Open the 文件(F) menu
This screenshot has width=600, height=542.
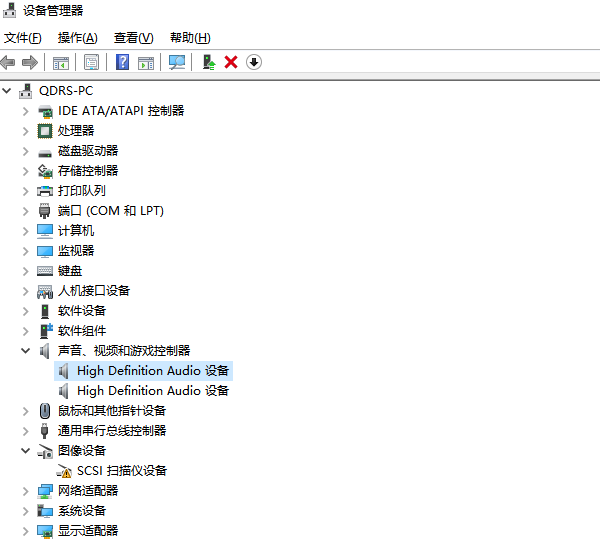(22, 38)
